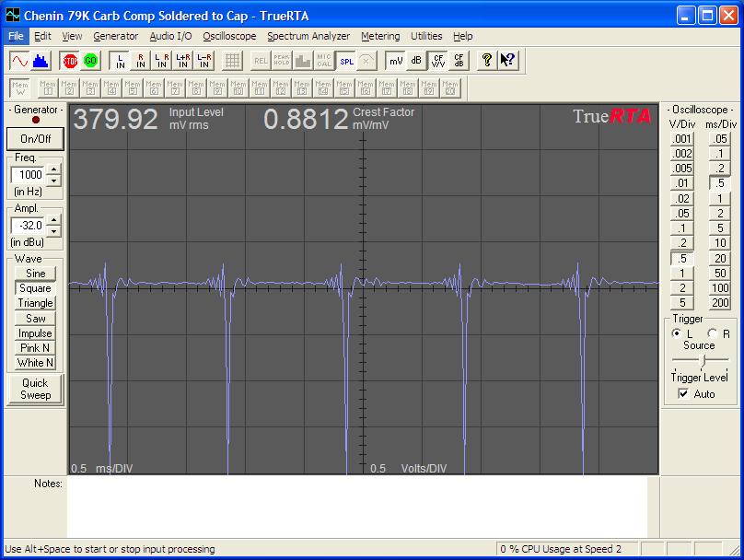The height and width of the screenshot is (560, 744).
Task: Select Saw waveform
Action: [35, 319]
